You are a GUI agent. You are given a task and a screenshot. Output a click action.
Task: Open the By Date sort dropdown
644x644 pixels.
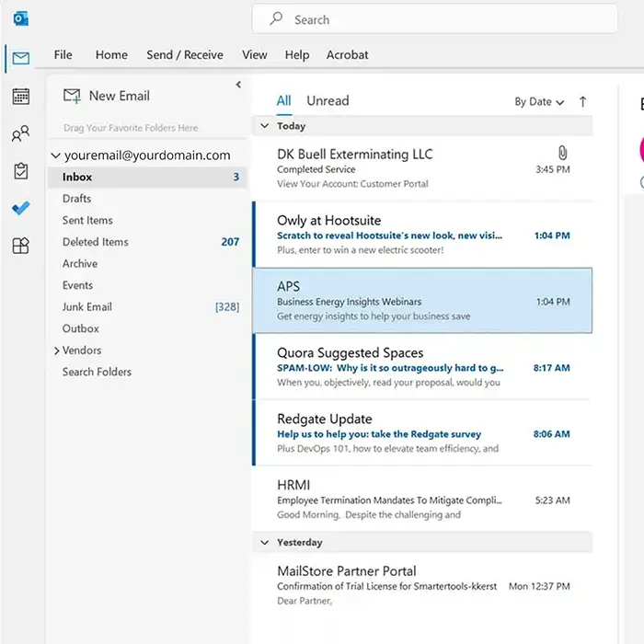[x=539, y=102]
